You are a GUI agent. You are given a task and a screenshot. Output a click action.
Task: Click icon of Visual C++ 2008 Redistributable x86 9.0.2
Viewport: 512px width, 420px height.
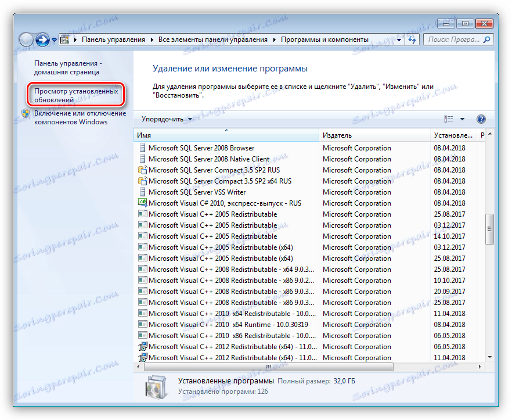(143, 280)
